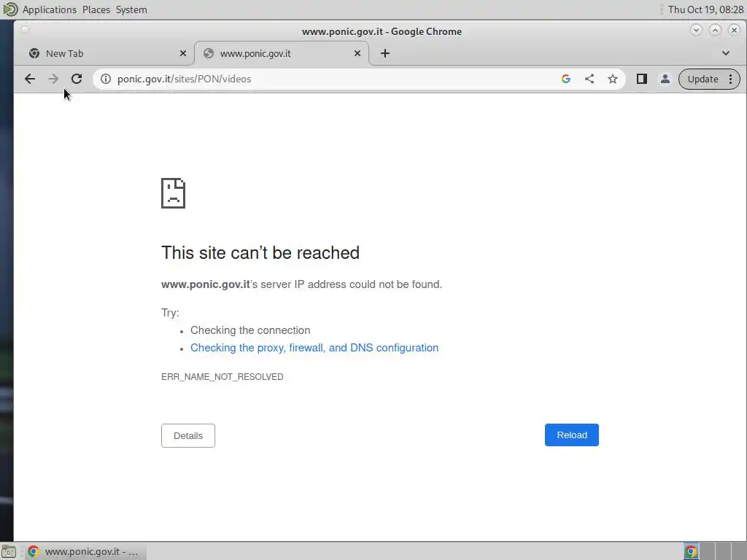Share this page using the share icon
This screenshot has width=747, height=560.
click(x=589, y=79)
